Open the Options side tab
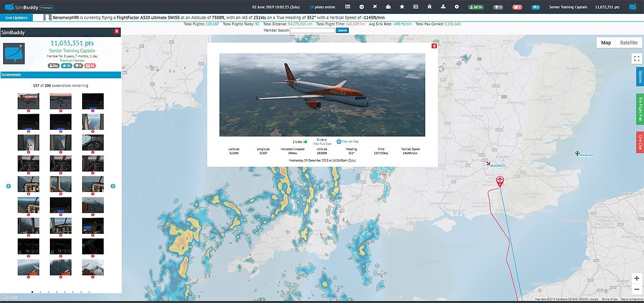Image resolution: width=644 pixels, height=303 pixels. click(x=640, y=77)
